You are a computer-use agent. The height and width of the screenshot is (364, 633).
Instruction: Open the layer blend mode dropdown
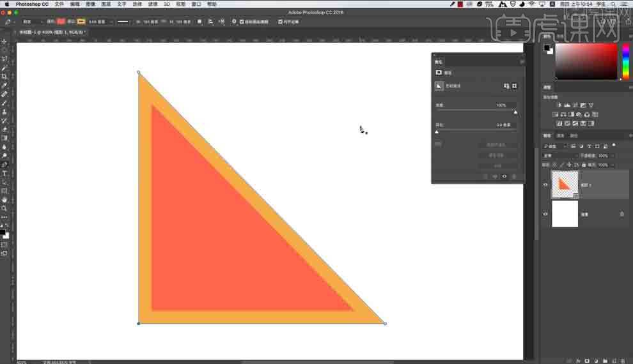(x=560, y=156)
